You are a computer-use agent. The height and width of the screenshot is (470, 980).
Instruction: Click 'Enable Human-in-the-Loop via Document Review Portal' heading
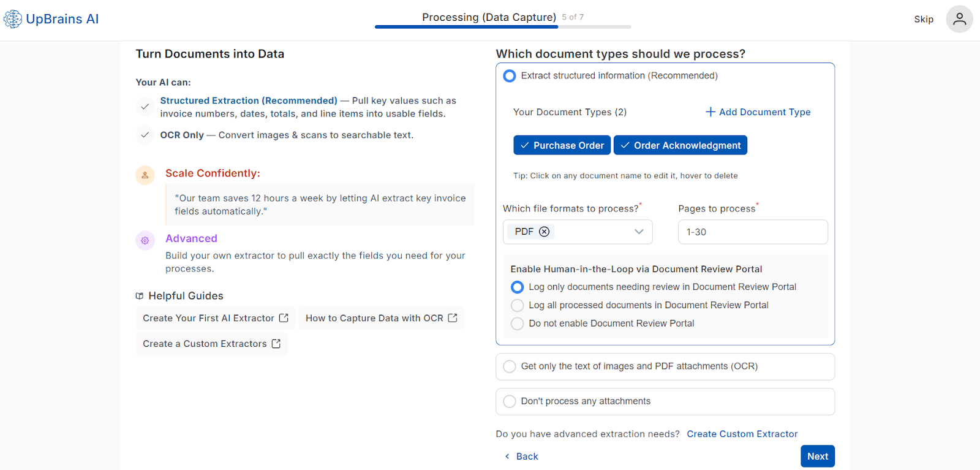pyautogui.click(x=636, y=269)
